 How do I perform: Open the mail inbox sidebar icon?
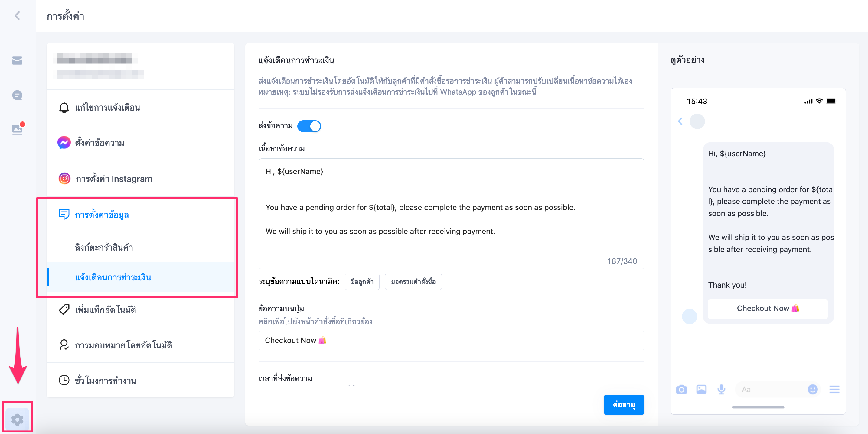click(x=17, y=61)
